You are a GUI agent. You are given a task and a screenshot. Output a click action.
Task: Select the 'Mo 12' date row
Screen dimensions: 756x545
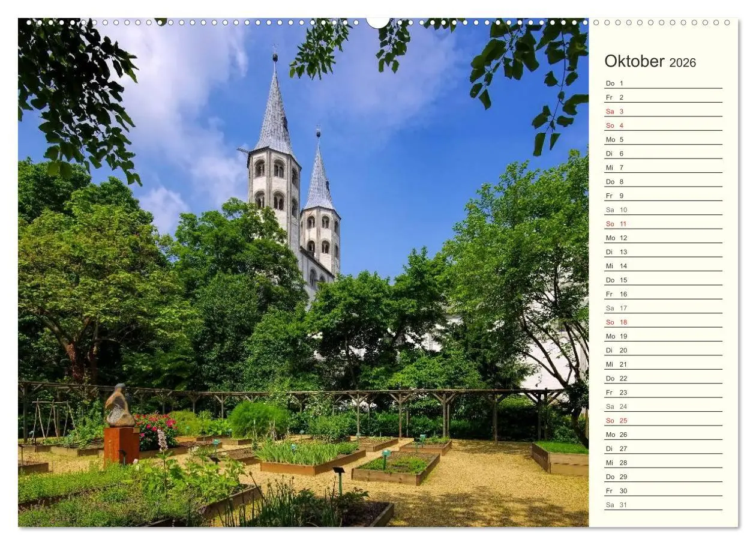663,238
